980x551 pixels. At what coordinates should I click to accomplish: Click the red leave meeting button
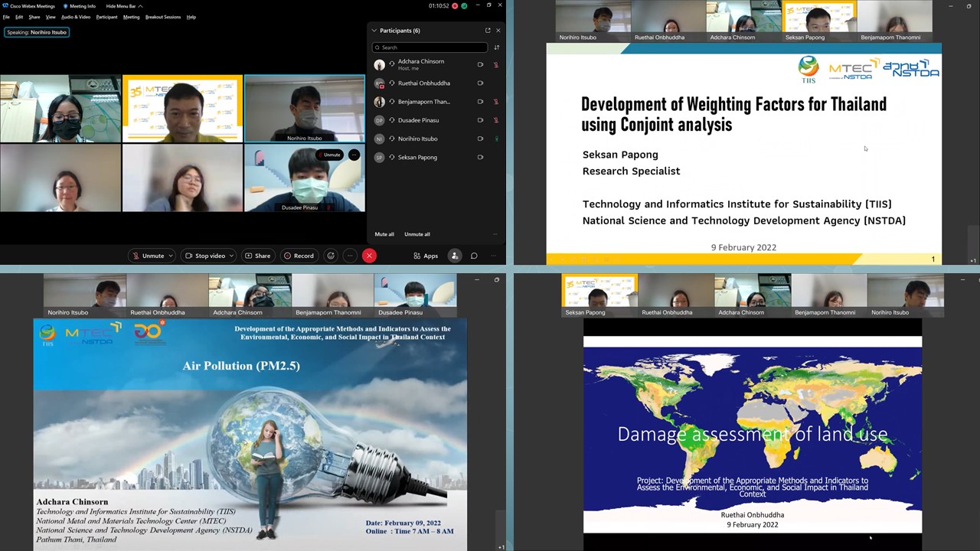[369, 256]
